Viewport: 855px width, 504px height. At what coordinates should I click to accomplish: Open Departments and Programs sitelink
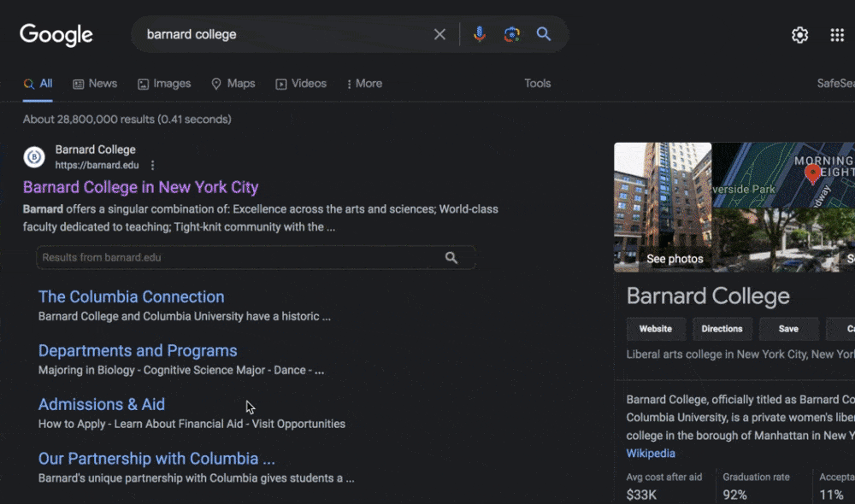pos(138,350)
